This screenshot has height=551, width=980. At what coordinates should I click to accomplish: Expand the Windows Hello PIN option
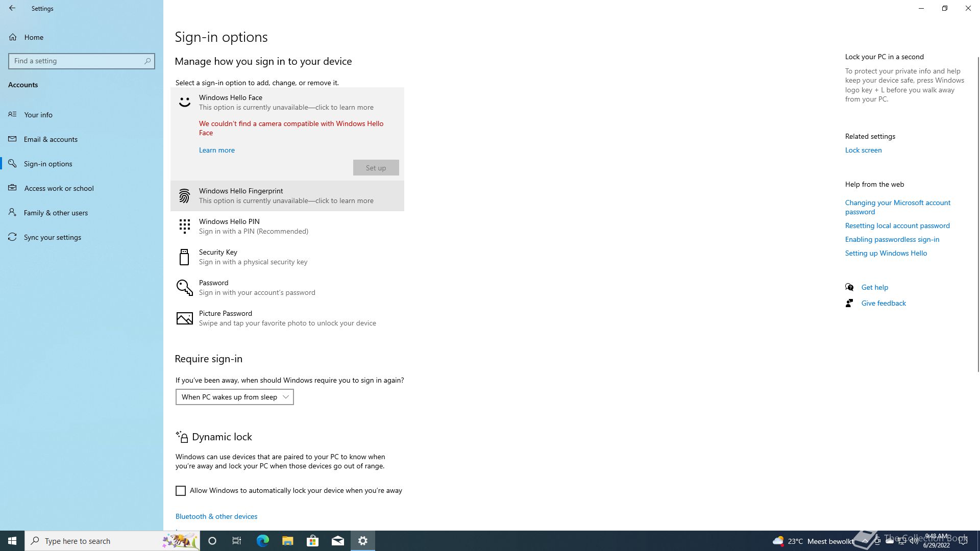pos(287,227)
